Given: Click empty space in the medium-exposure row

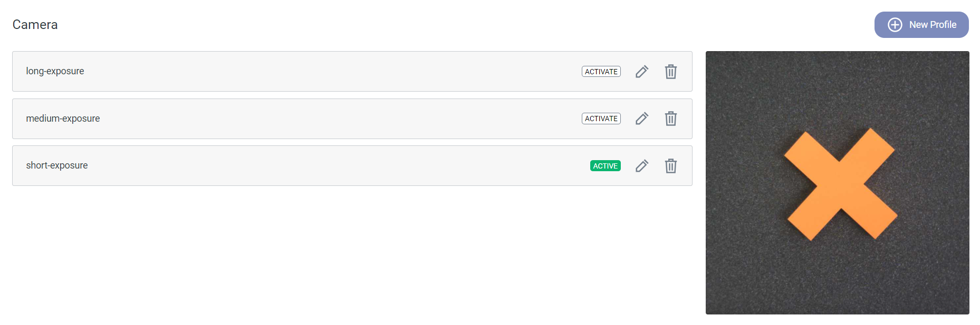Looking at the screenshot, I should tap(338, 119).
